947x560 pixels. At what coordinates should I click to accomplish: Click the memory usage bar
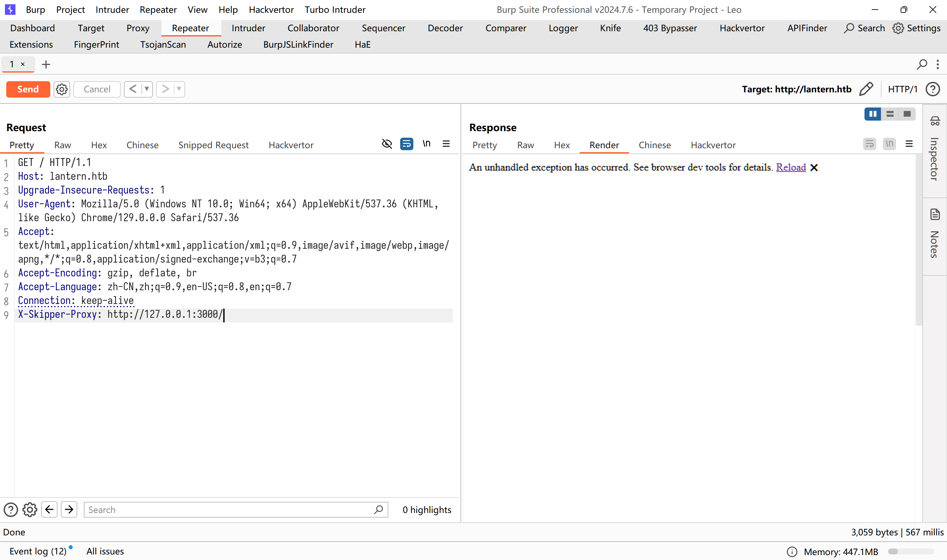click(911, 552)
